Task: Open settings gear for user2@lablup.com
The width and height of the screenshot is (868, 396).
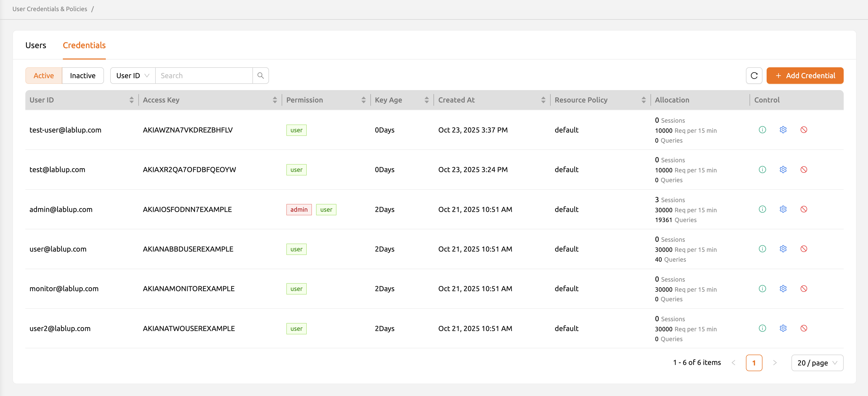Action: (783, 328)
